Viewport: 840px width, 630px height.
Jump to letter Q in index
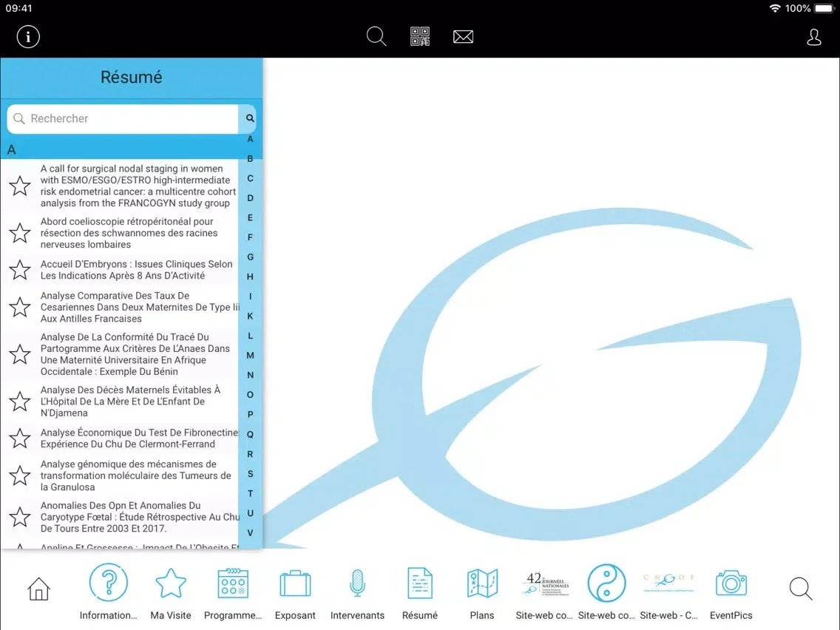tap(250, 435)
